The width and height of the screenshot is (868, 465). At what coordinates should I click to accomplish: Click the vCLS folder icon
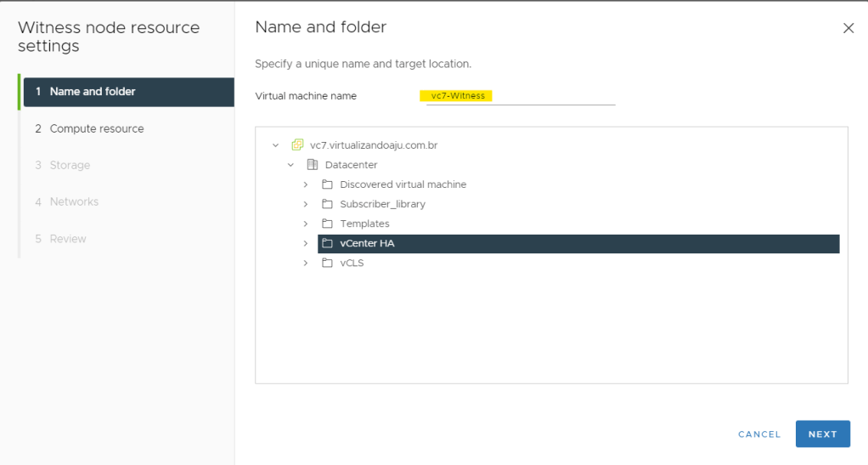(327, 264)
